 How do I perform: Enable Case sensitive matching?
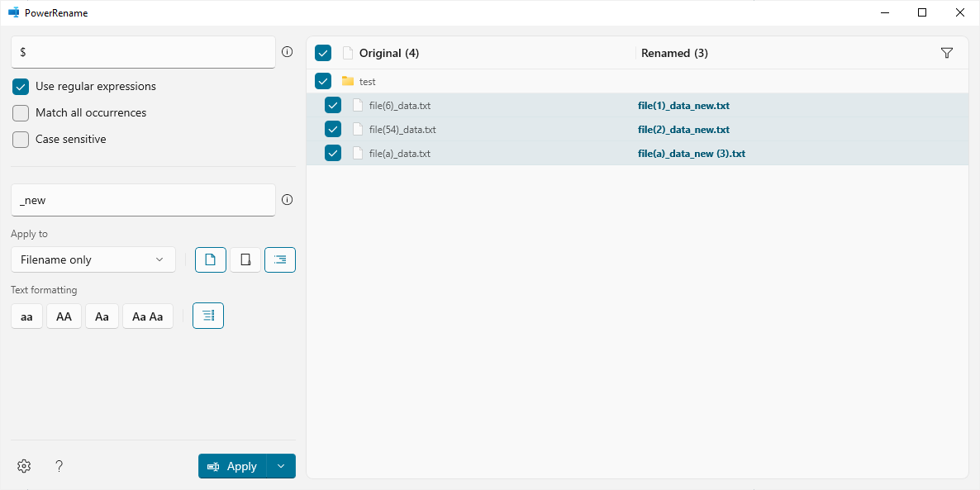coord(20,139)
